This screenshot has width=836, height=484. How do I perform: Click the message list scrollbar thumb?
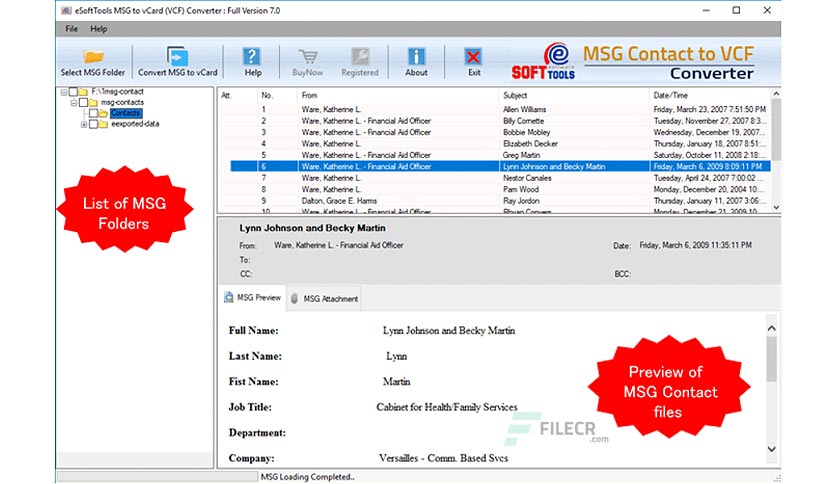[x=776, y=130]
